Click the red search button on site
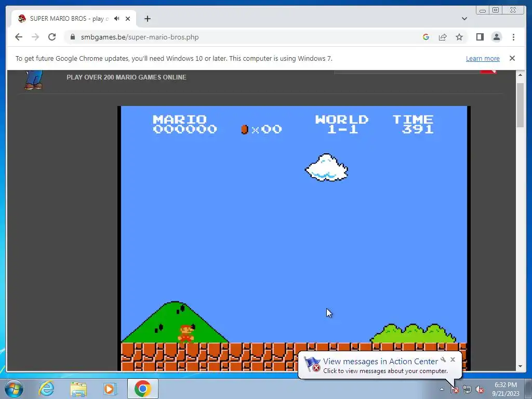Image resolution: width=532 pixels, height=399 pixels. [488, 71]
